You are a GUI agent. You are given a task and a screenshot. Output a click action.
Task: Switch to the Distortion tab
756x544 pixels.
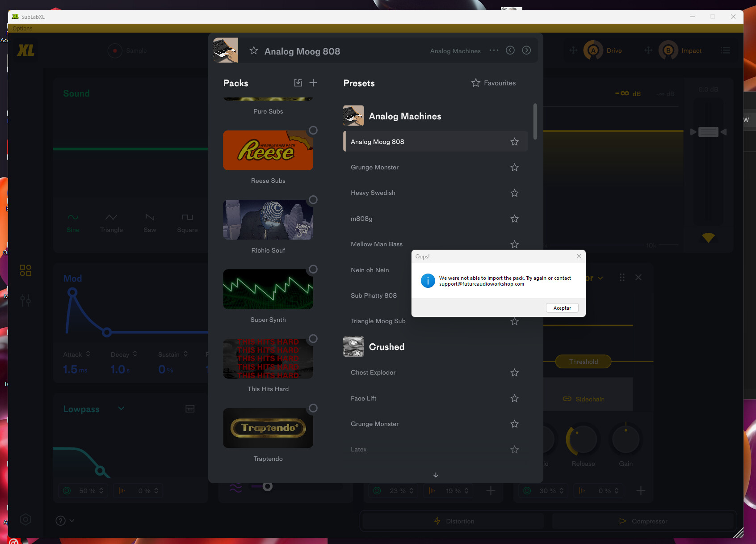454,521
